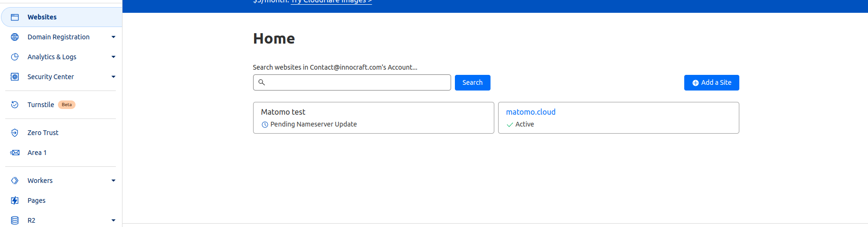Viewport: 868px width, 227px height.
Task: Click the Add a Site button
Action: pos(711,82)
